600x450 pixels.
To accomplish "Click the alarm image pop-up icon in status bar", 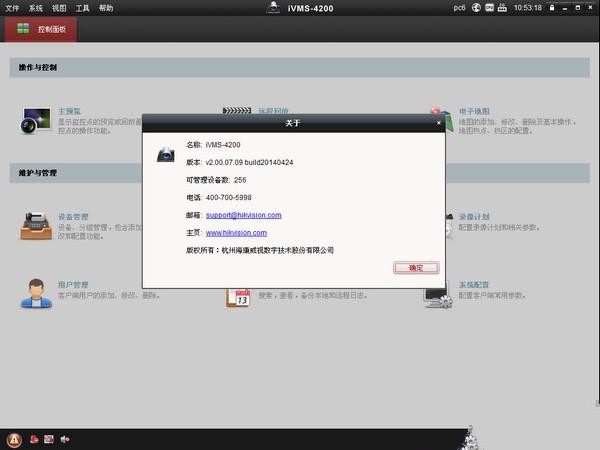I will coord(49,439).
